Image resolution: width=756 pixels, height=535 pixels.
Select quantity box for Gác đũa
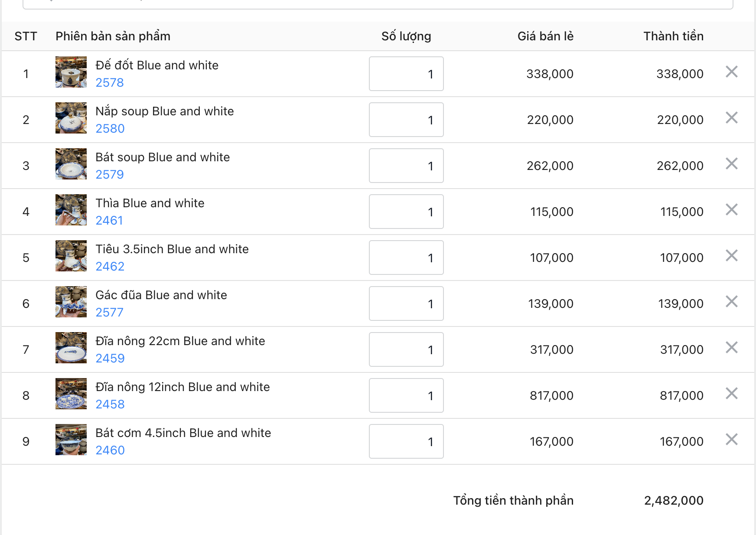coord(406,303)
